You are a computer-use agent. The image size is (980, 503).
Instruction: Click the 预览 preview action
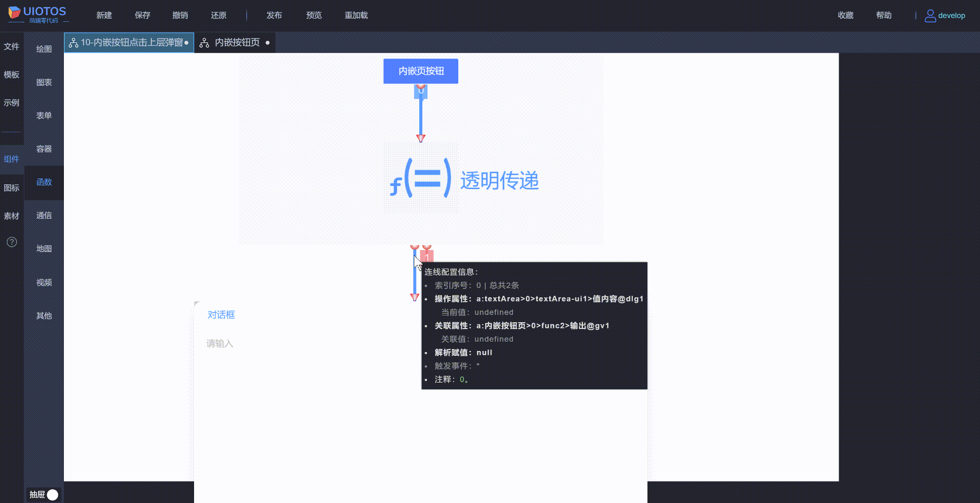[314, 15]
